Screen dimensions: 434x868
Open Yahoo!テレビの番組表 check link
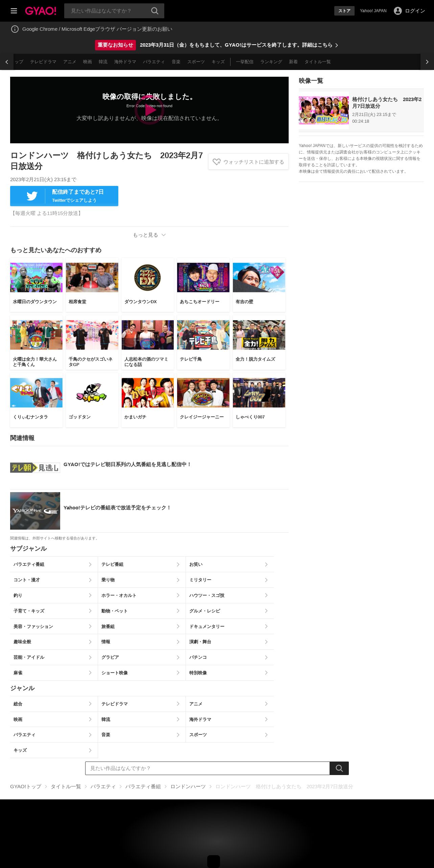coord(117,508)
